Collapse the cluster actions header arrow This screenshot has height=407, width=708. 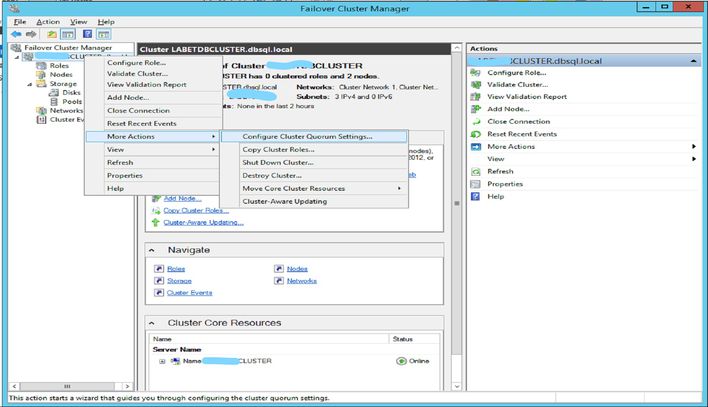point(694,61)
